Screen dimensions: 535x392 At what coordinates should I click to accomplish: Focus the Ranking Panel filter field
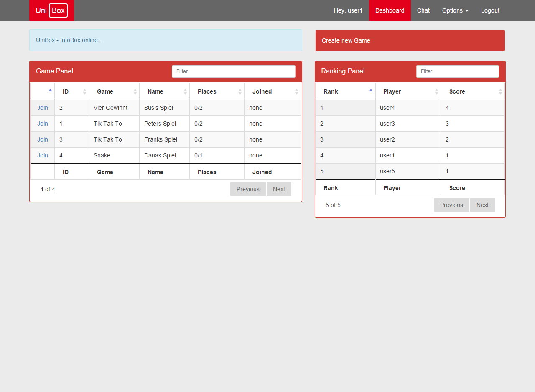[x=458, y=71]
